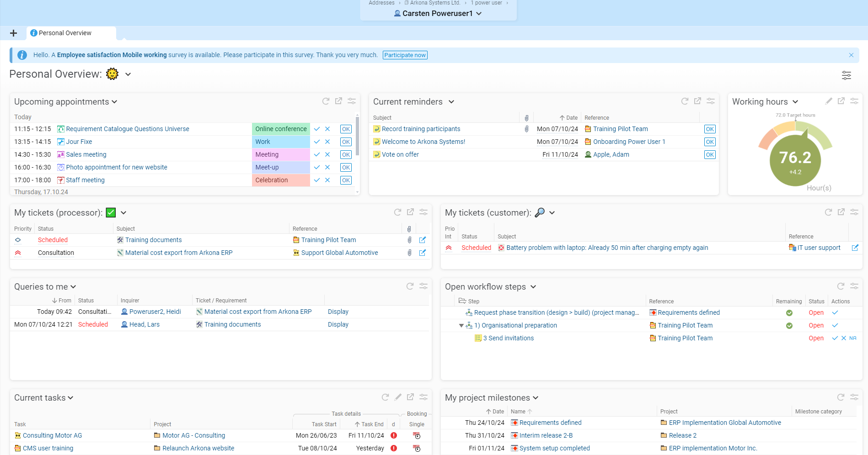The image size is (868, 455).
Task: Confirm the Jour Fixe appointment with the checkmark
Action: tap(317, 142)
